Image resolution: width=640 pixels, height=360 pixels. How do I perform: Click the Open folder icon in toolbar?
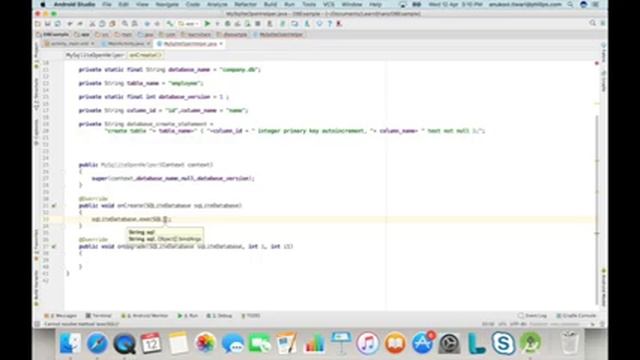point(38,24)
